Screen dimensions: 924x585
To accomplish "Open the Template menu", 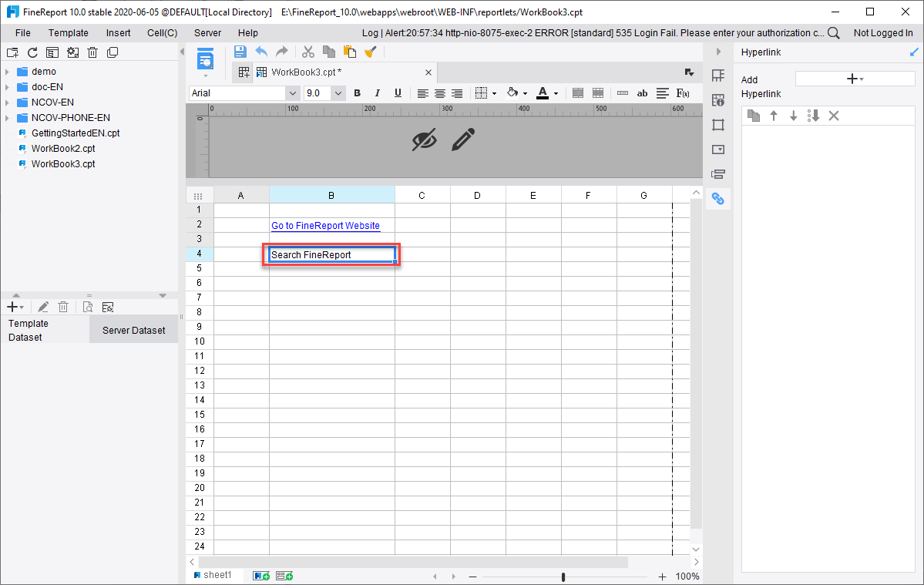I will [68, 32].
